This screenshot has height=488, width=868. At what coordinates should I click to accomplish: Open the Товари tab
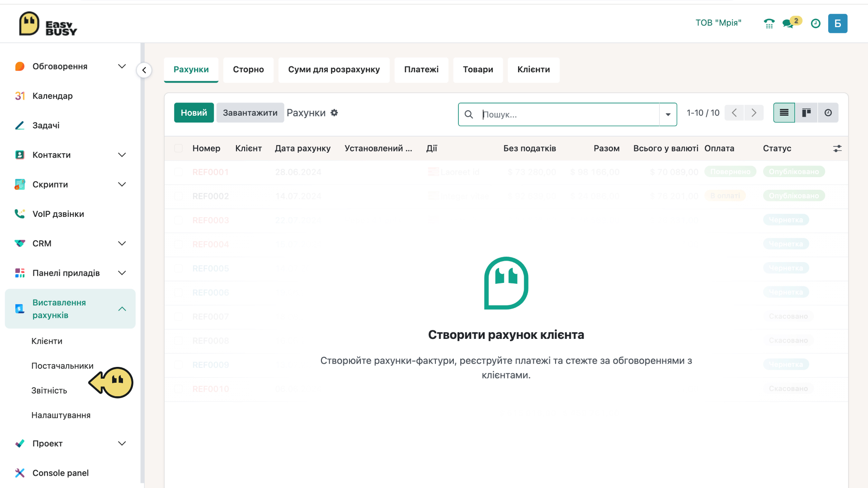pos(478,70)
